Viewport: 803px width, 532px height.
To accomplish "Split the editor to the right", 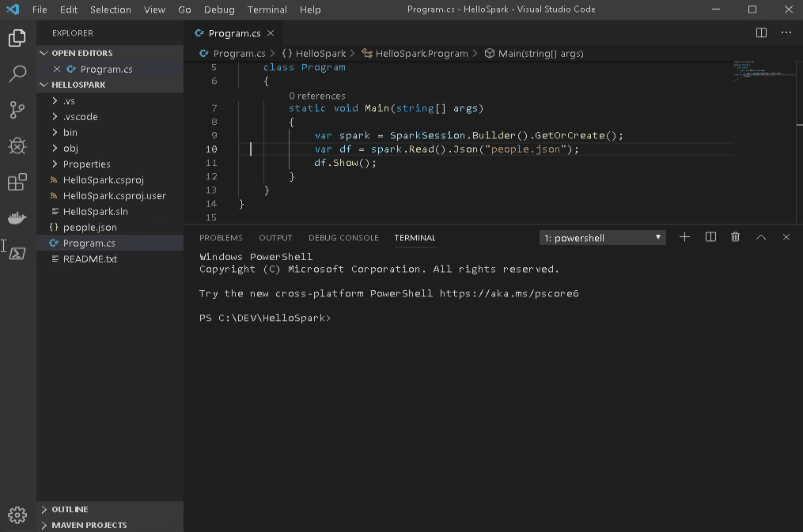I will pos(762,32).
